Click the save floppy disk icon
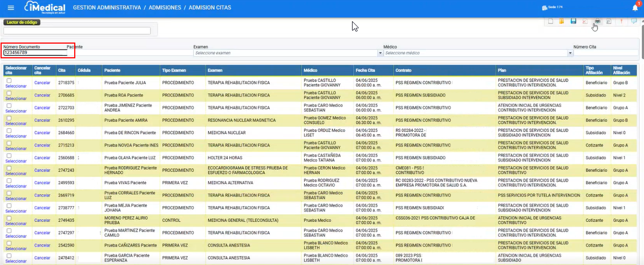 point(574,21)
